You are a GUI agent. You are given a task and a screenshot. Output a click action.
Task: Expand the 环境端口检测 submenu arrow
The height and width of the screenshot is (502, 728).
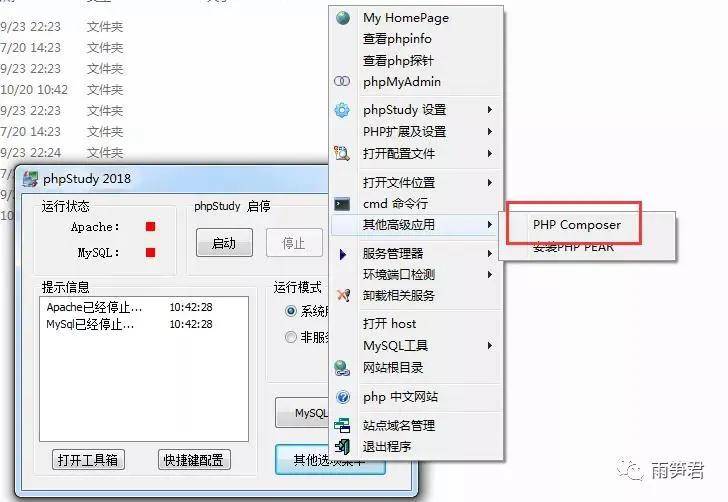[490, 275]
